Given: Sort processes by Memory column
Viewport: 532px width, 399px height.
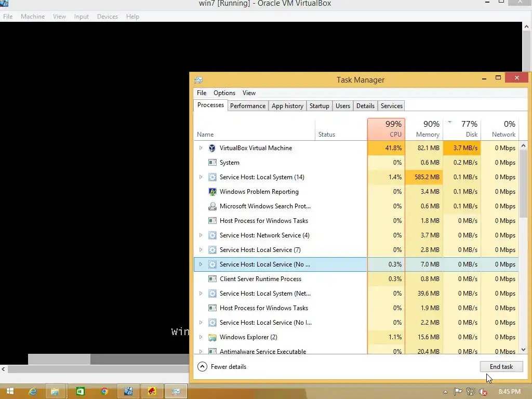Looking at the screenshot, I should click(424, 129).
